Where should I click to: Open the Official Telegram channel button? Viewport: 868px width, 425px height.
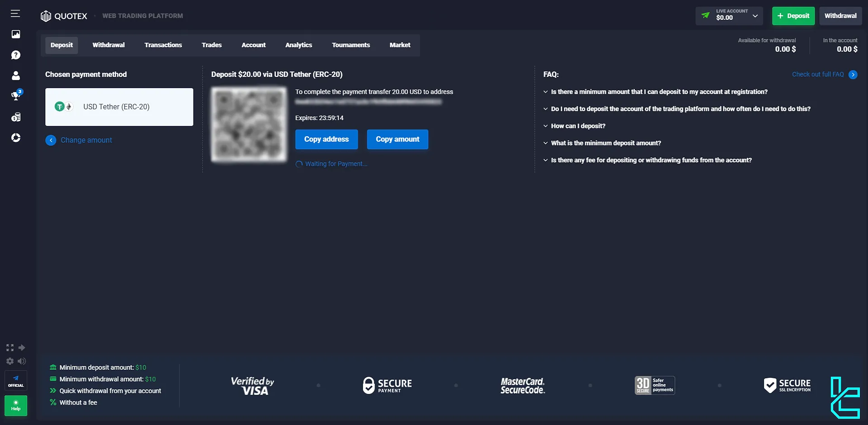16,381
